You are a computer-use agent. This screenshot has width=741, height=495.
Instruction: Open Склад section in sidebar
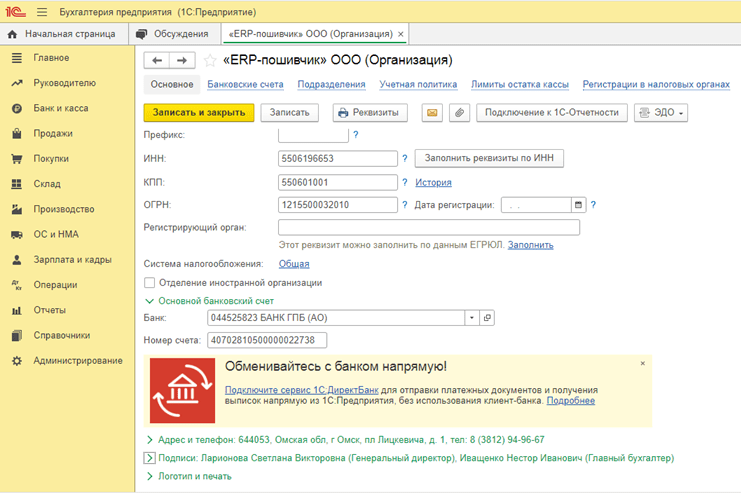[67, 184]
